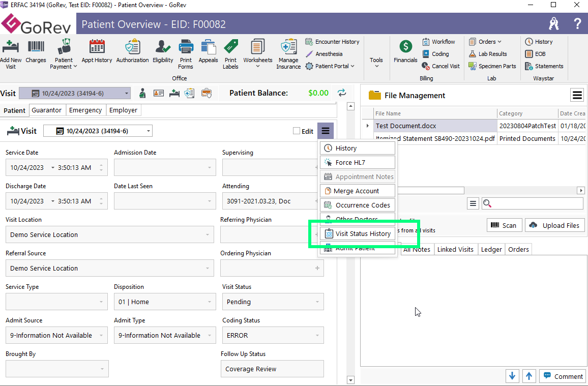The image size is (588, 386).
Task: Switch to the Emergency tab
Action: (85, 110)
